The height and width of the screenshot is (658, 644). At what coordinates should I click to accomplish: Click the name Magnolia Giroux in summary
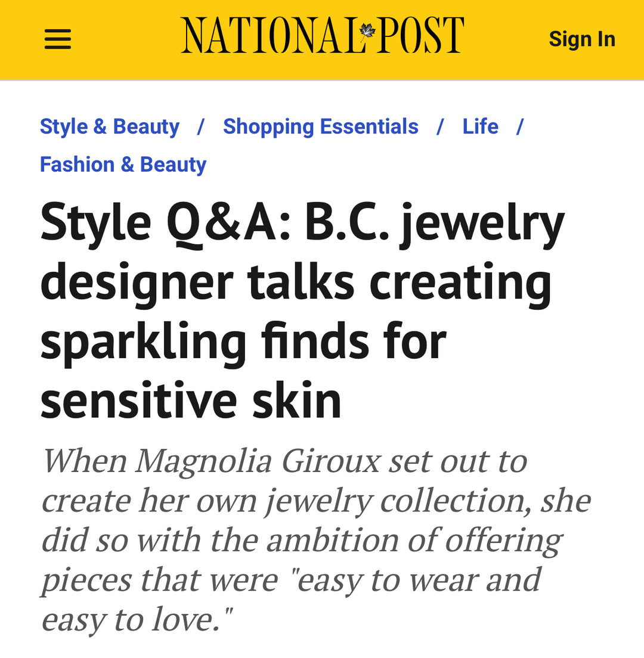[258, 461]
